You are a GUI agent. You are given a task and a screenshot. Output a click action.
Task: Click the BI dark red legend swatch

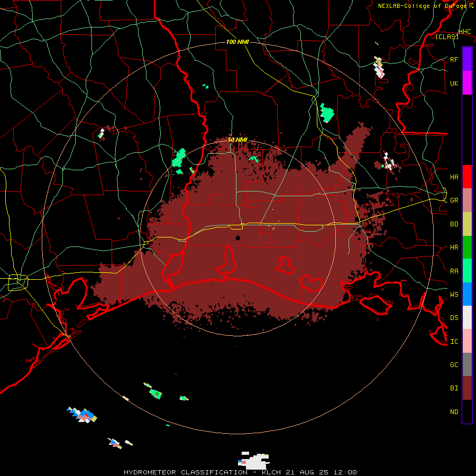tap(467, 388)
